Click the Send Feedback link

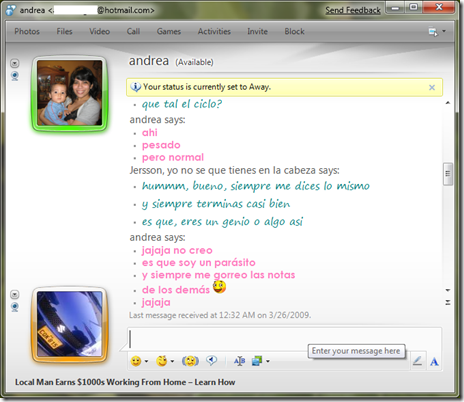[x=353, y=10]
